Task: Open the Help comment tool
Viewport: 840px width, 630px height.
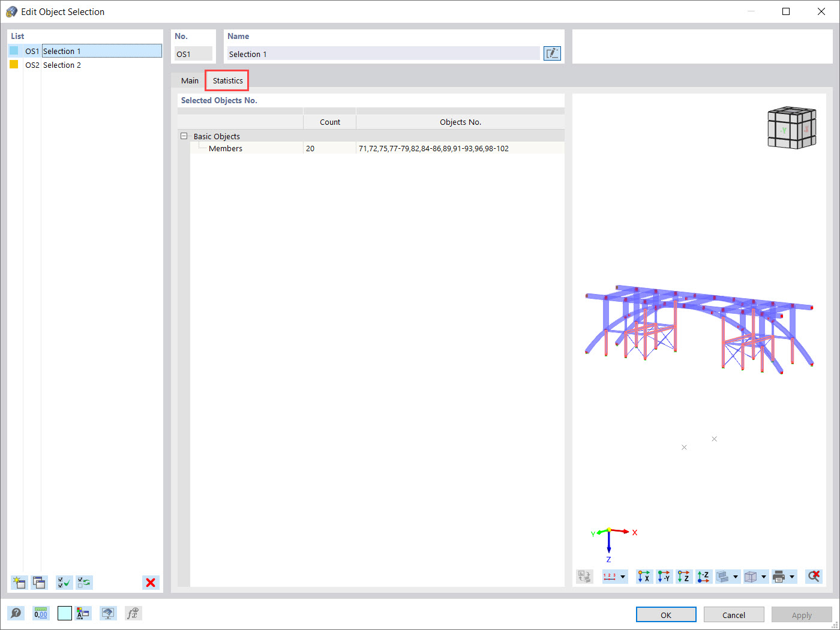Action: (16, 613)
